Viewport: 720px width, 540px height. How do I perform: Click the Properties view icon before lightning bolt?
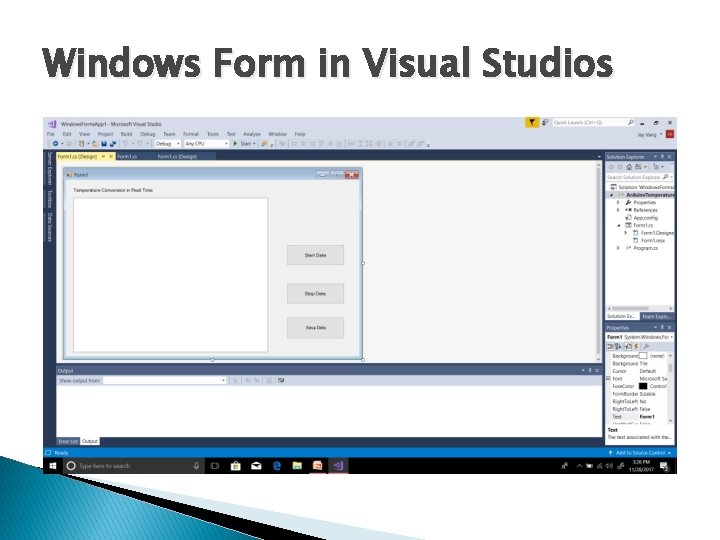pos(628,347)
